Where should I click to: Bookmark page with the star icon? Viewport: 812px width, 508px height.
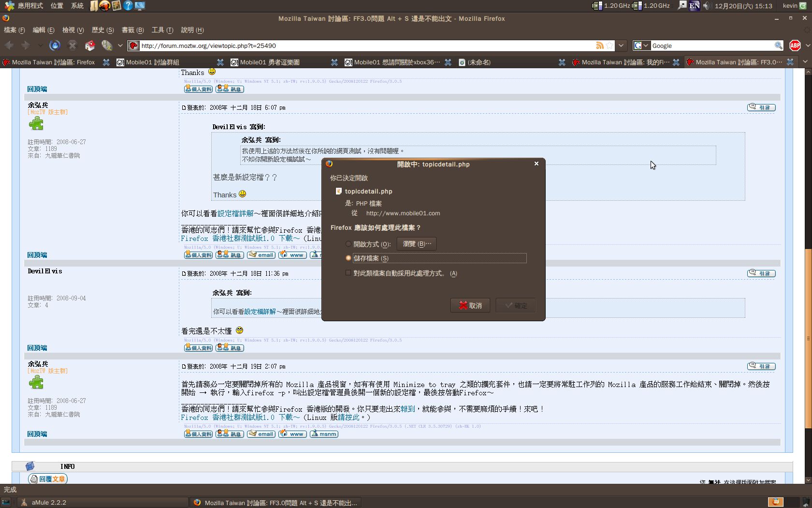click(x=609, y=45)
